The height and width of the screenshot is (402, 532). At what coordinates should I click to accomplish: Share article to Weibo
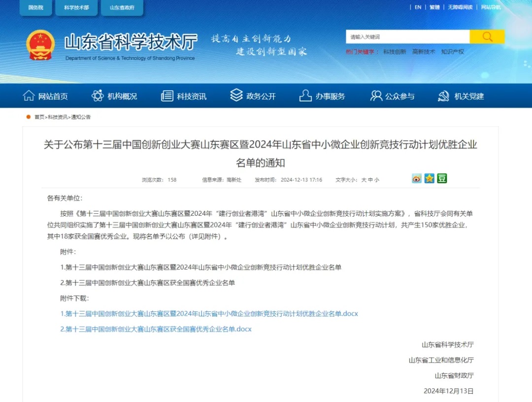click(417, 178)
